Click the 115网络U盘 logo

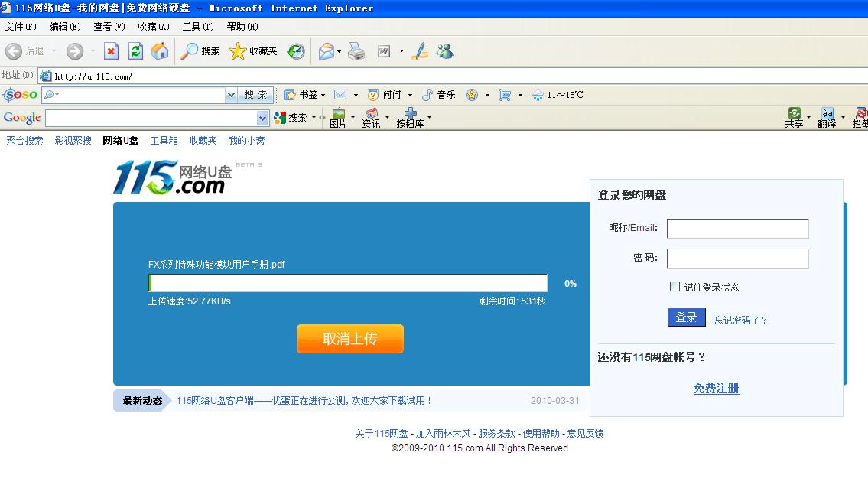click(x=172, y=177)
